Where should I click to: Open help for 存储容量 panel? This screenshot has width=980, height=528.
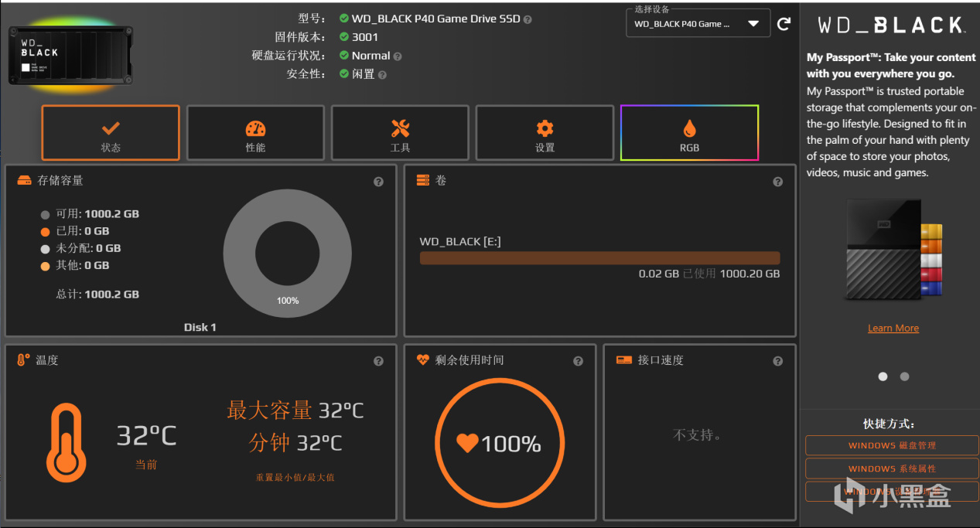click(x=378, y=182)
